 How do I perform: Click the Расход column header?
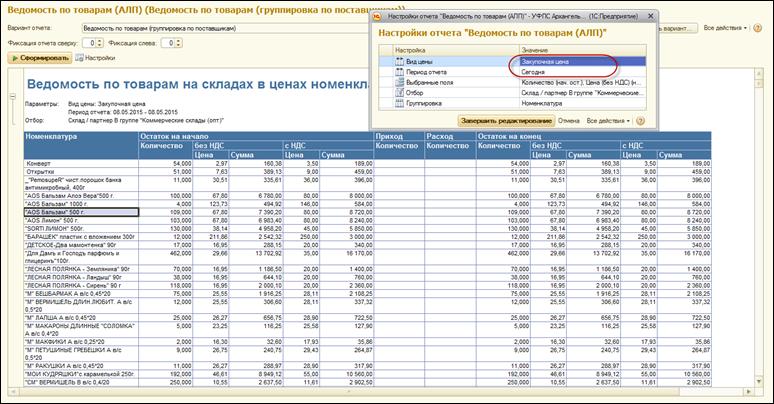click(x=450, y=136)
